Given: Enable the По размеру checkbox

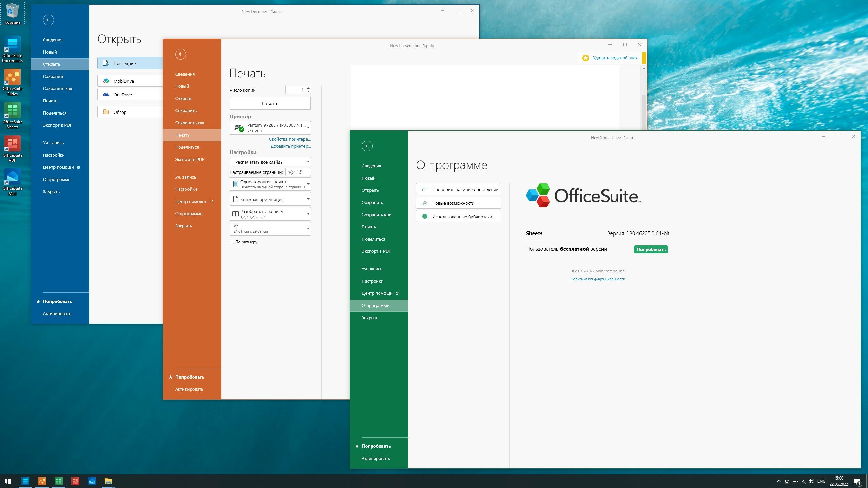Looking at the screenshot, I should click(232, 242).
